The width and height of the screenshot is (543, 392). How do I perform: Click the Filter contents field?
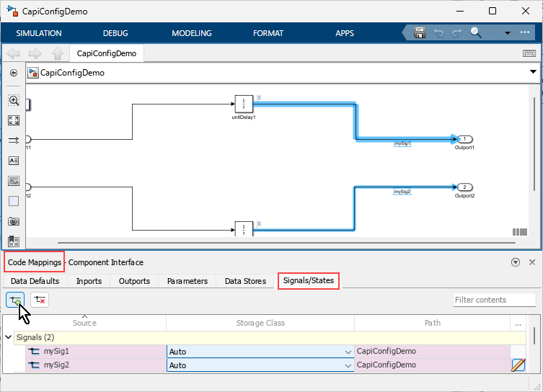494,300
